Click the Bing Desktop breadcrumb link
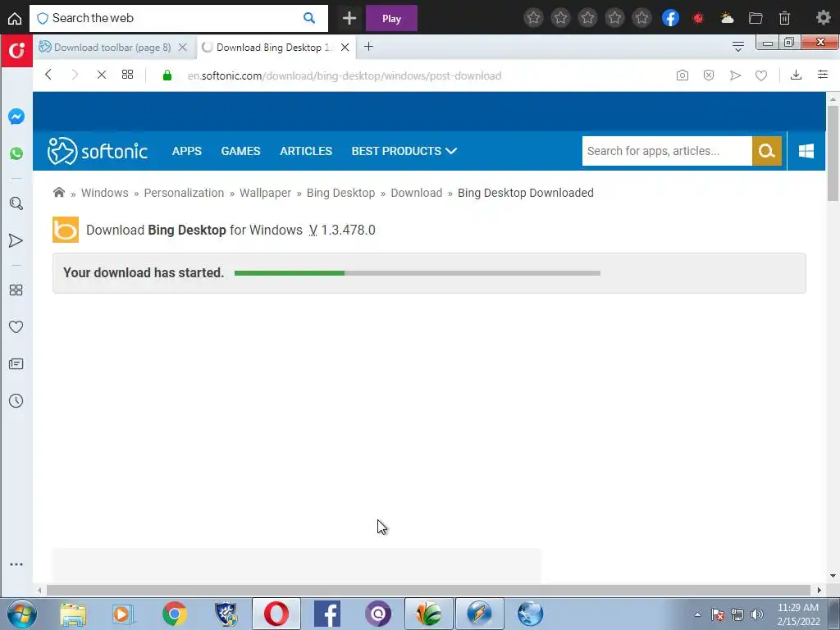Screen dimensions: 840x630 [x=340, y=193]
